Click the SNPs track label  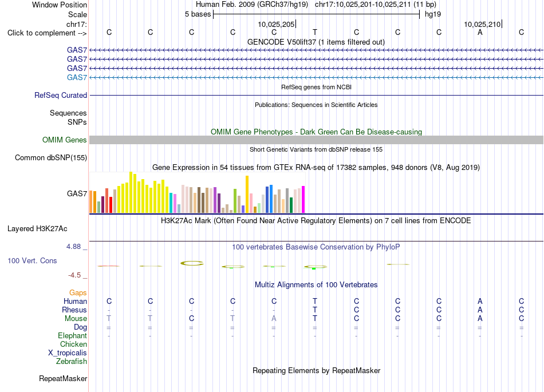tap(77, 122)
